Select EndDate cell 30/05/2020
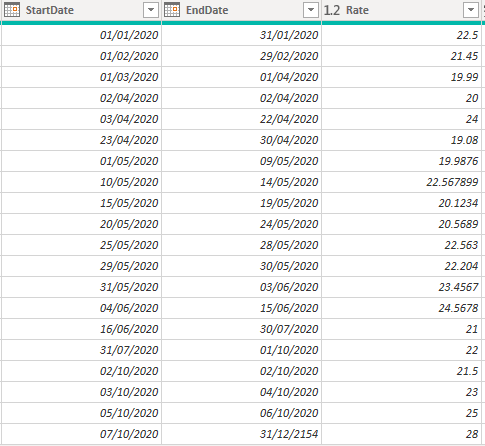The image size is (485, 446). (x=242, y=266)
